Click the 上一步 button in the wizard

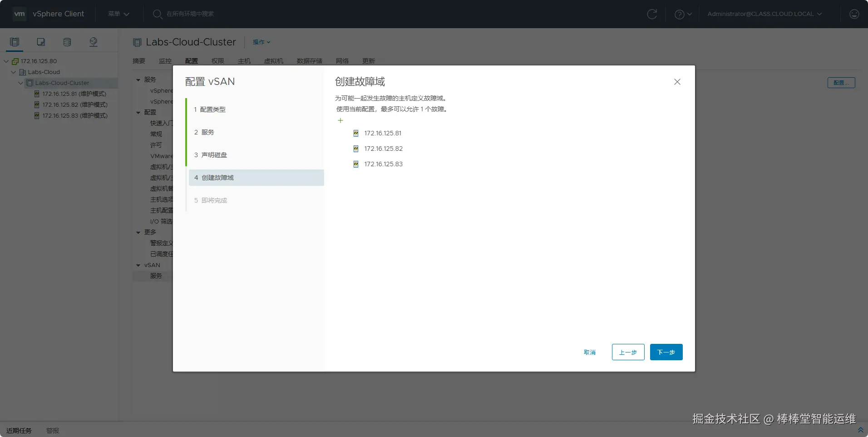(628, 352)
